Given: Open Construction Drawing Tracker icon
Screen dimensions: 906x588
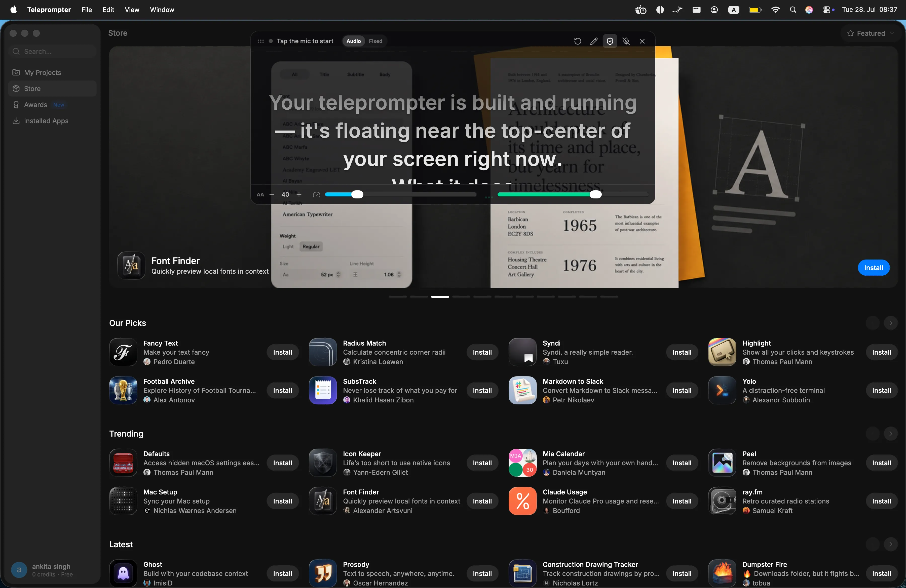Looking at the screenshot, I should [x=523, y=573].
